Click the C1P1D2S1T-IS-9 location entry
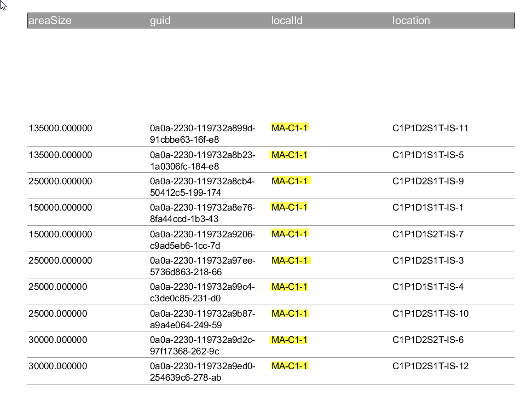This screenshot has width=532, height=408. click(x=428, y=181)
